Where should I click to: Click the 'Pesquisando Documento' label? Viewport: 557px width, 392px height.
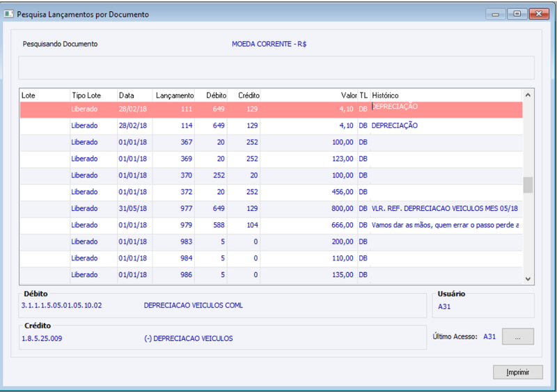click(x=60, y=44)
